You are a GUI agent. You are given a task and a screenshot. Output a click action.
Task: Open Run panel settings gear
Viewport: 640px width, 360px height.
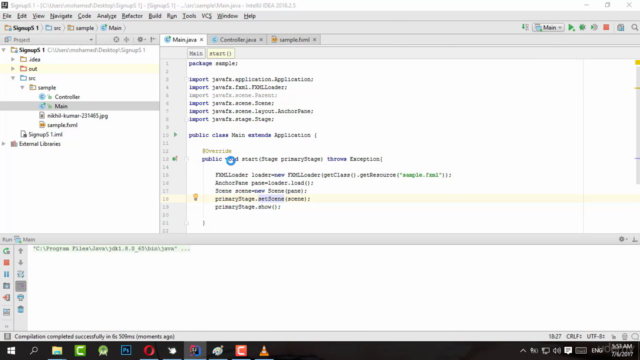[x=622, y=239]
